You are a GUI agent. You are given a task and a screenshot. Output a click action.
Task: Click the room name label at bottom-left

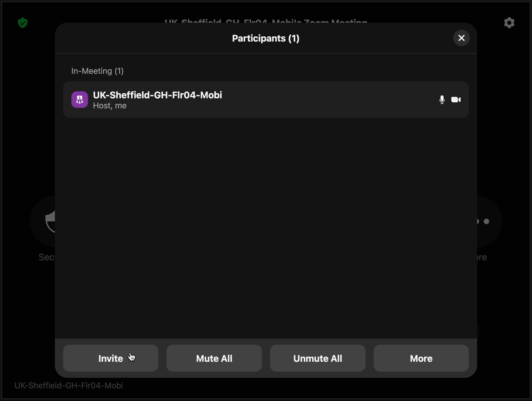click(69, 386)
